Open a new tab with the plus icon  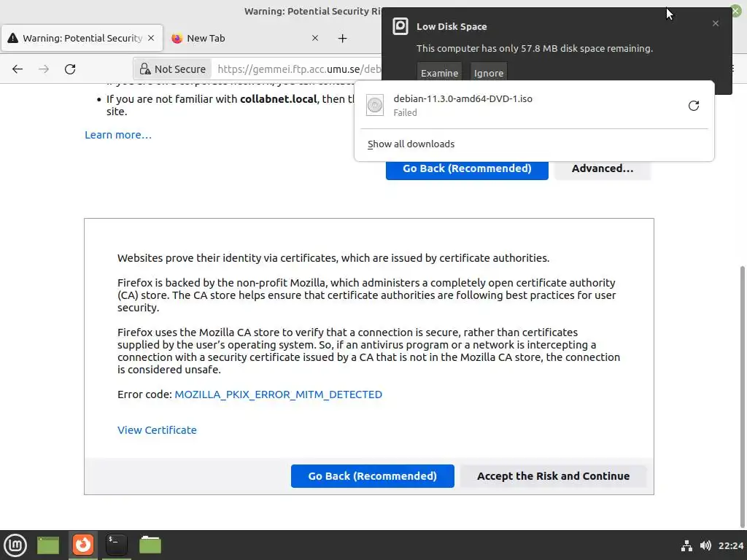coord(343,38)
